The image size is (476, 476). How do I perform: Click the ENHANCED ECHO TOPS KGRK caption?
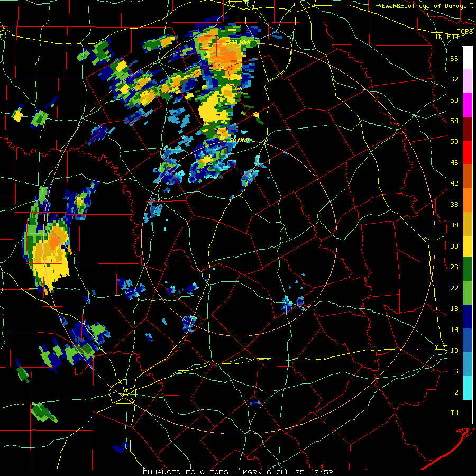(x=238, y=472)
